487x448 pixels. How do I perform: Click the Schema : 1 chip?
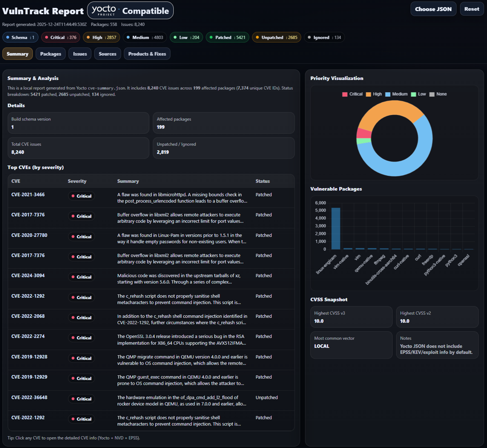[21, 37]
